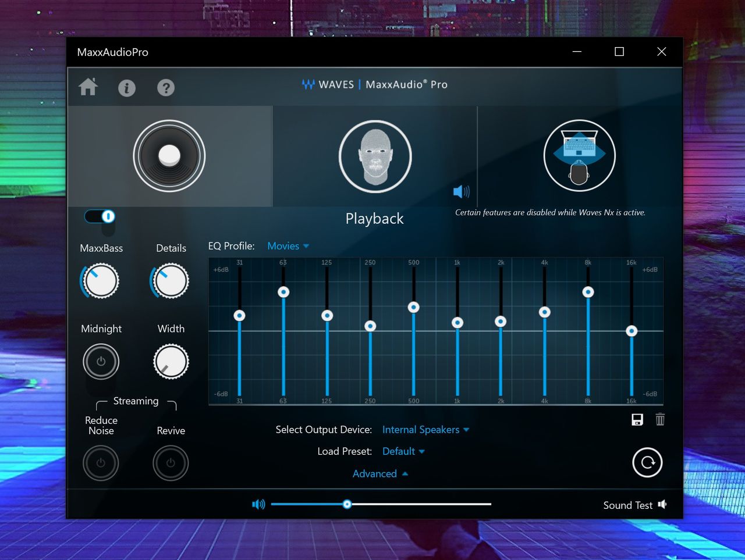Viewport: 745px width, 560px height.
Task: Open the EQ Profile Movies dropdown
Action: (x=288, y=246)
